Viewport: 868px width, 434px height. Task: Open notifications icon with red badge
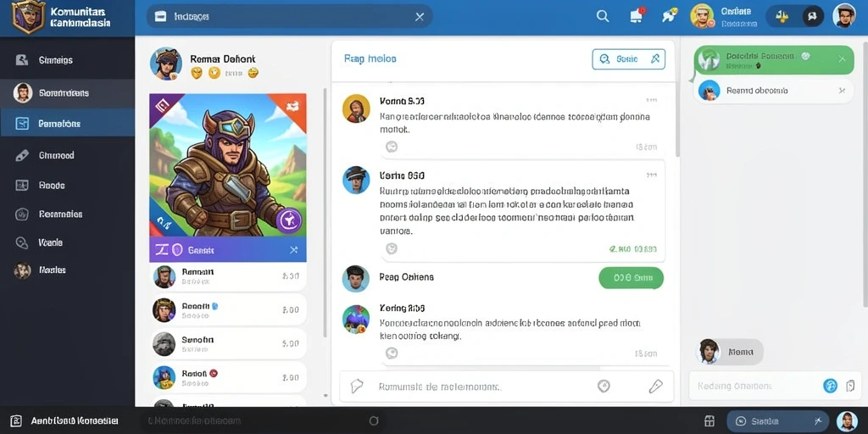click(637, 15)
